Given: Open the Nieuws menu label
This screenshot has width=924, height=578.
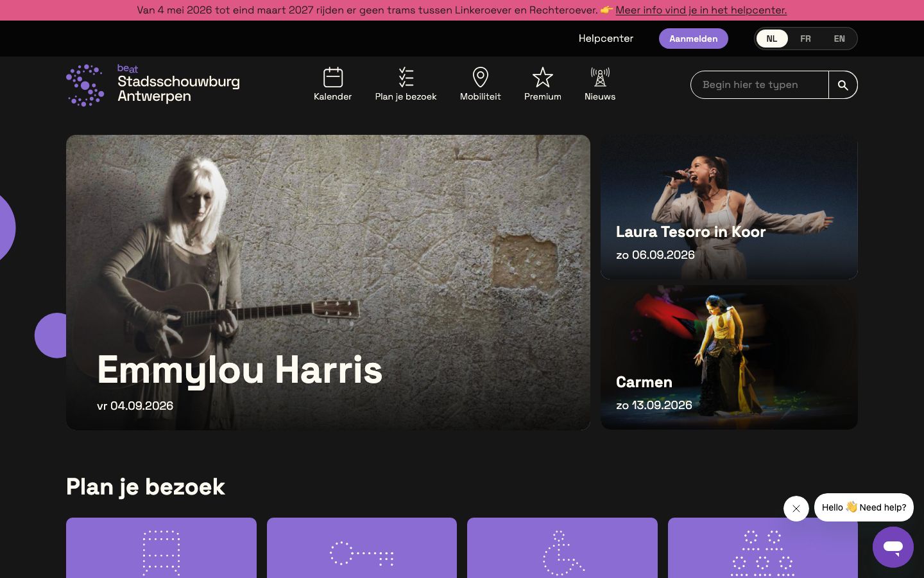Looking at the screenshot, I should (x=600, y=96).
